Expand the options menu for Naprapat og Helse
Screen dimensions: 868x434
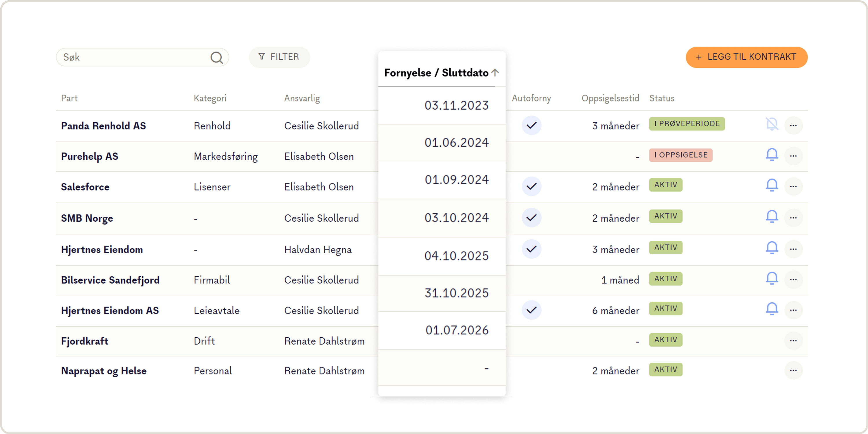794,370
